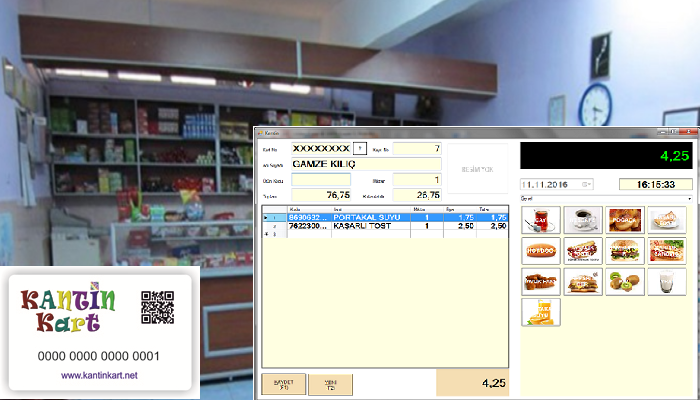
Task: Click the hamburger product tile in second row
Action: point(625,251)
